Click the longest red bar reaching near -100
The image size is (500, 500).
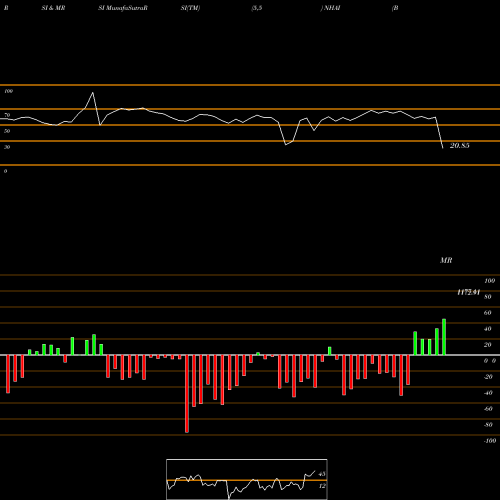[187, 394]
